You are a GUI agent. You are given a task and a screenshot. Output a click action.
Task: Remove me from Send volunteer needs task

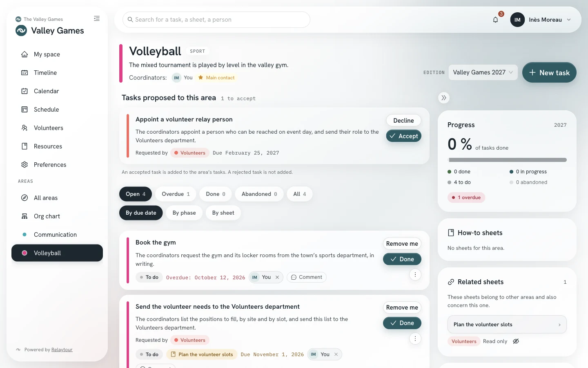coord(402,307)
